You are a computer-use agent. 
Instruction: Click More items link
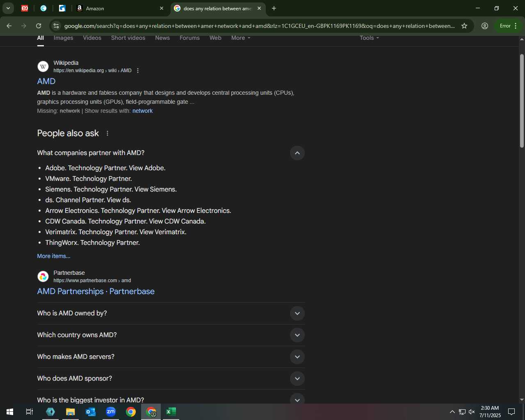coord(54,256)
